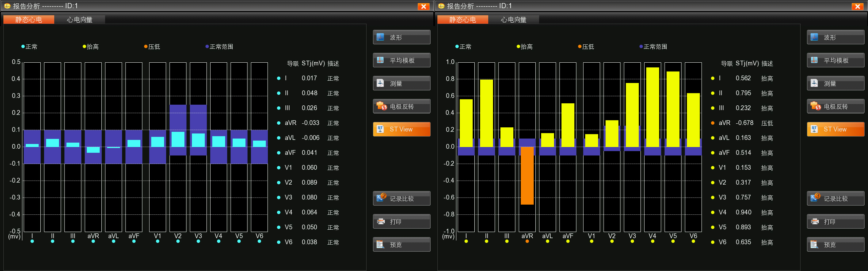Viewport: 868px width, 271px height.
Task: Click STj value 0.080 for V3 left
Action: [310, 197]
